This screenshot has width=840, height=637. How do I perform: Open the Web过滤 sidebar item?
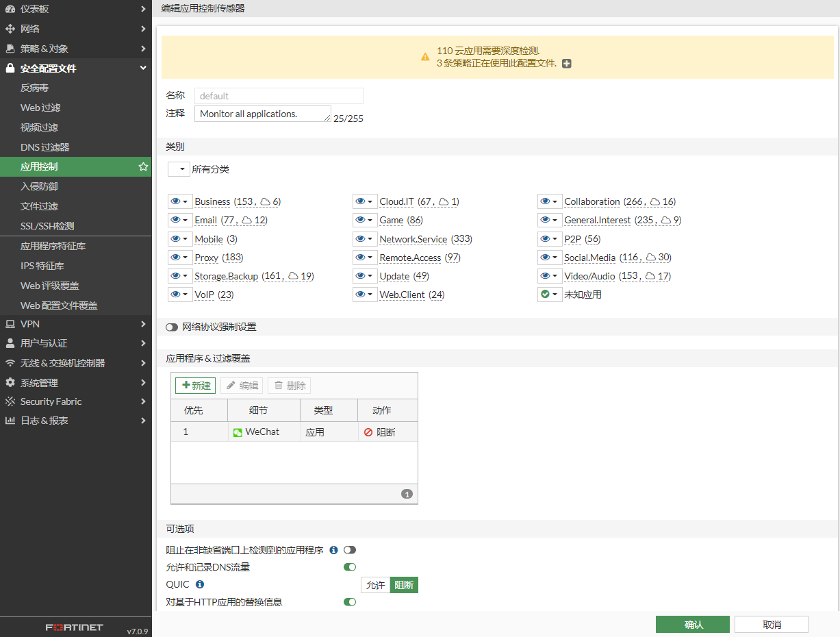coord(40,108)
